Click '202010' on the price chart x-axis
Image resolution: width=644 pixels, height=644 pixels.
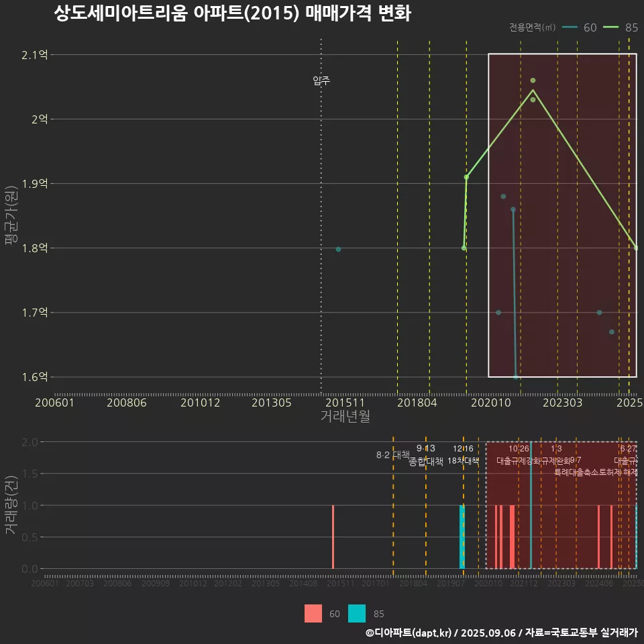click(491, 402)
